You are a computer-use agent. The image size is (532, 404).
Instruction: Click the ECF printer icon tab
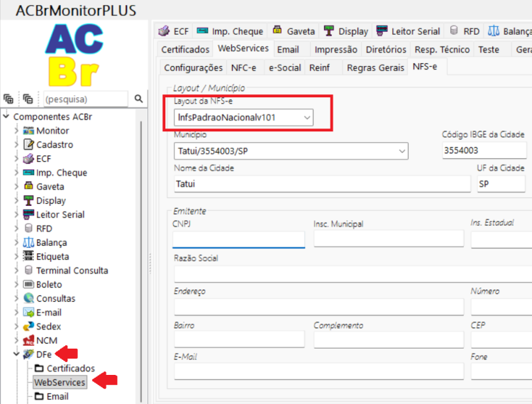[x=164, y=31]
